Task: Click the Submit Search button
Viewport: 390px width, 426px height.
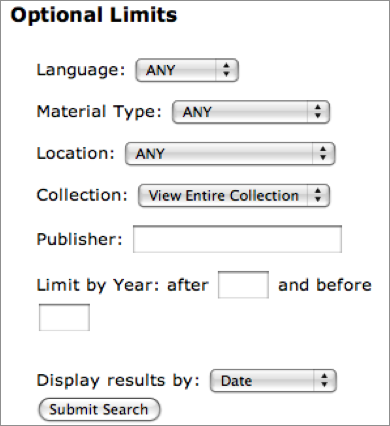Action: click(99, 409)
